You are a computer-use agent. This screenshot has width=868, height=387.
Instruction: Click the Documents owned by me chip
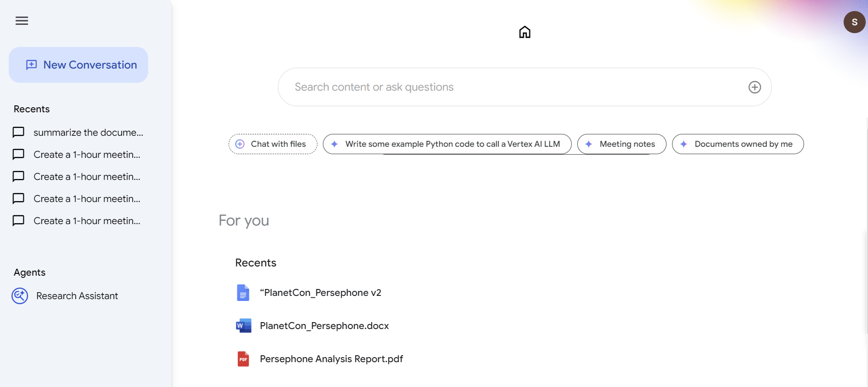pos(737,144)
